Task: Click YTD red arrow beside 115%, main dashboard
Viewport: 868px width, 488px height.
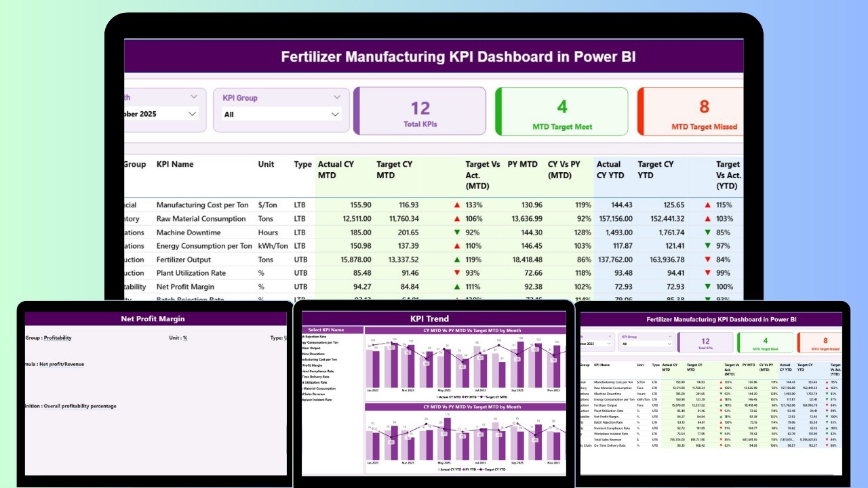Action: pos(708,205)
